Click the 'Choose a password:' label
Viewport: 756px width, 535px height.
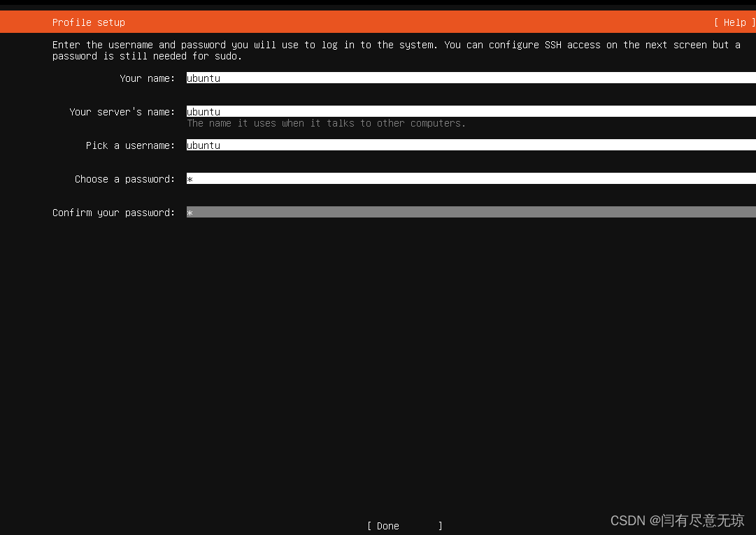(x=124, y=179)
